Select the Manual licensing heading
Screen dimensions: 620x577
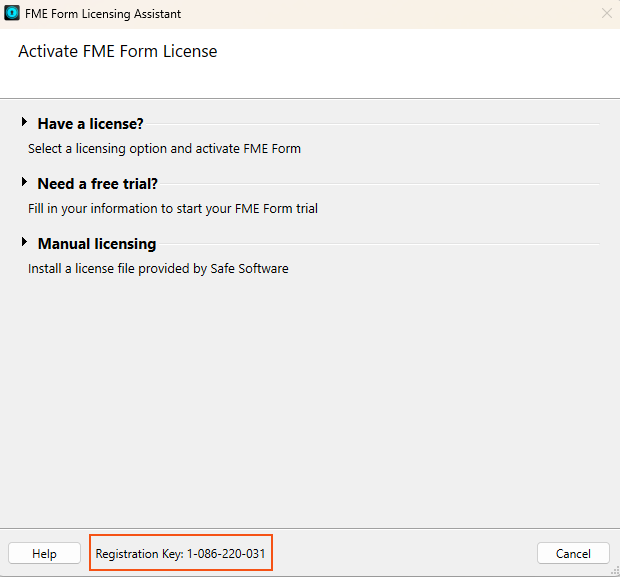(97, 244)
